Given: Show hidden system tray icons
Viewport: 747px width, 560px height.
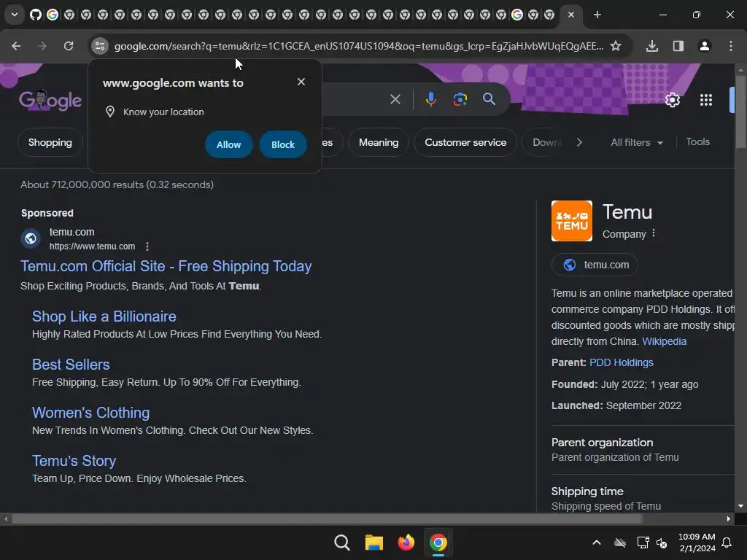Looking at the screenshot, I should tap(597, 542).
